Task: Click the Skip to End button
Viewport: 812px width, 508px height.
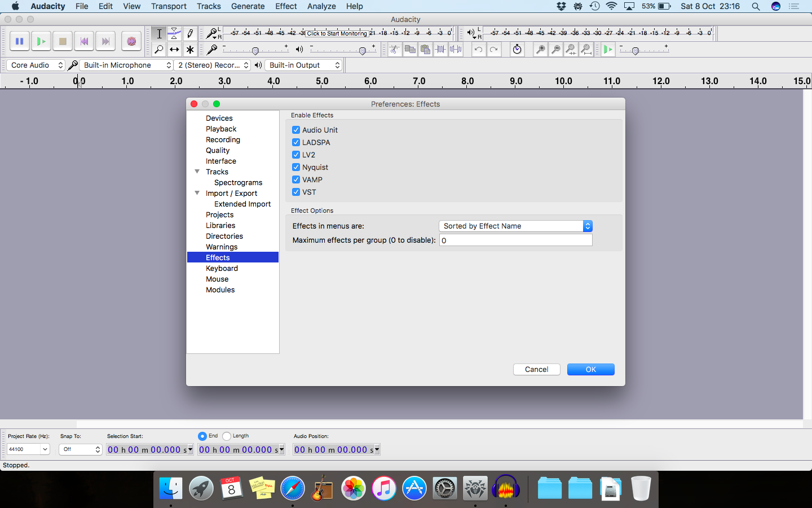Action: 105,41
